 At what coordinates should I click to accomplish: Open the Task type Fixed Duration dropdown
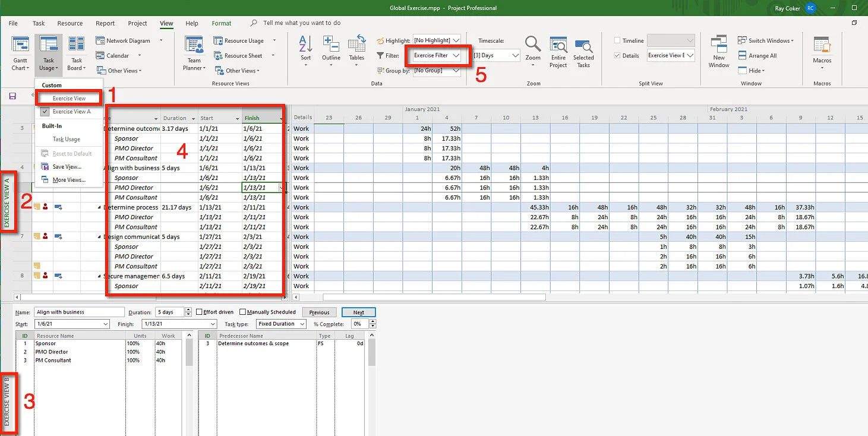(302, 324)
